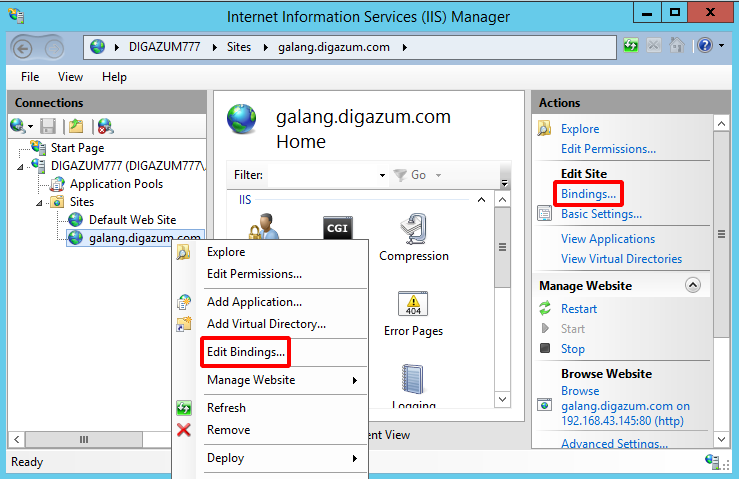Click the Explore folder icon in Actions pane

pos(544,128)
